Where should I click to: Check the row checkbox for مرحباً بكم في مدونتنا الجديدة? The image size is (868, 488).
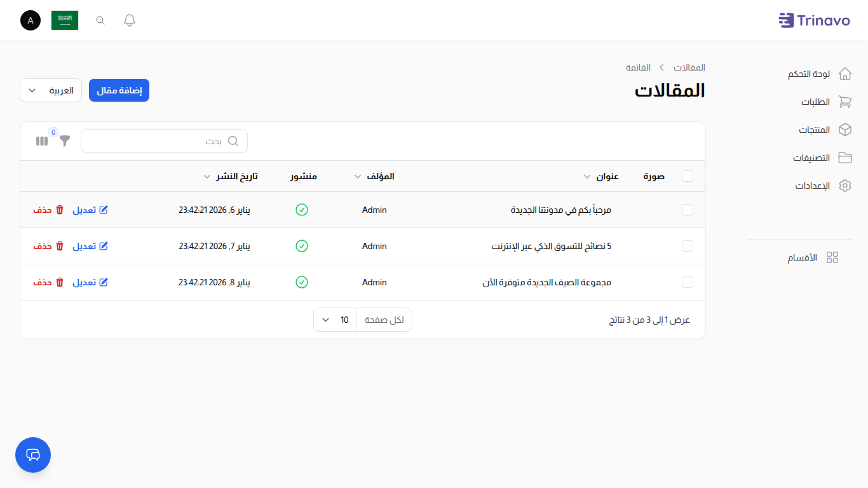(x=688, y=210)
